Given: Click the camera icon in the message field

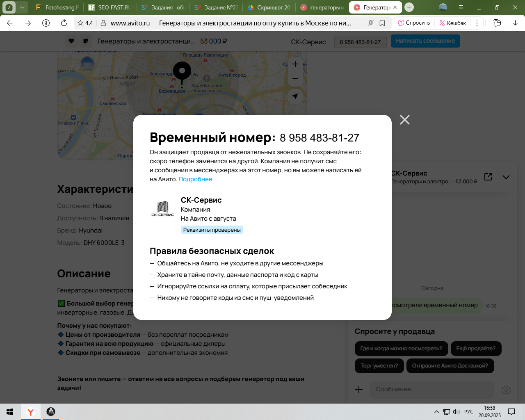Looking at the screenshot, I should [x=506, y=390].
